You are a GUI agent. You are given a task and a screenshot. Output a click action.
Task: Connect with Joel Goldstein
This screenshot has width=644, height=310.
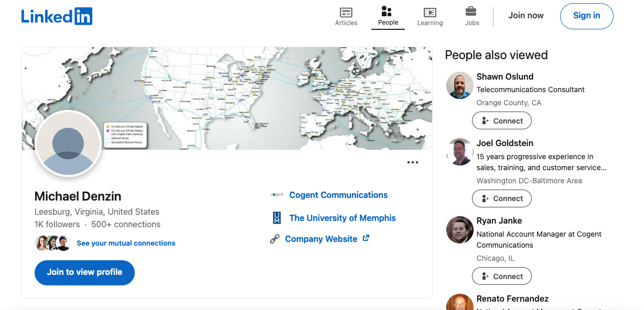coord(502,198)
